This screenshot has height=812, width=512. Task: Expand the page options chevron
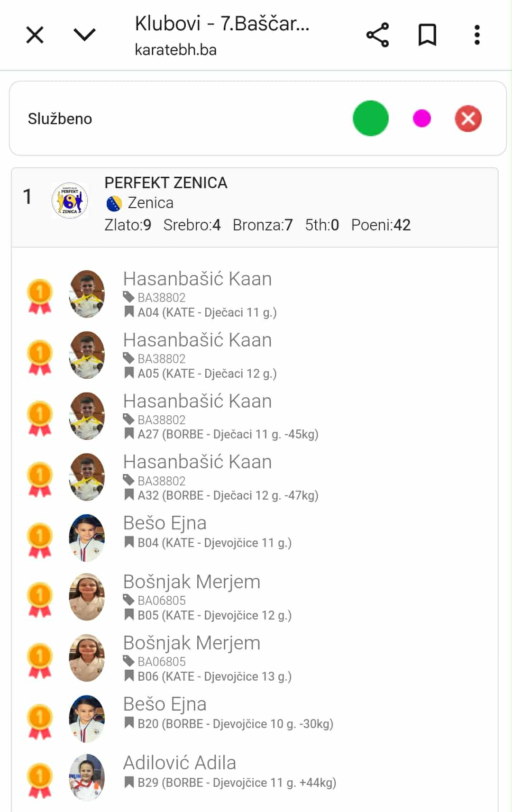click(85, 35)
